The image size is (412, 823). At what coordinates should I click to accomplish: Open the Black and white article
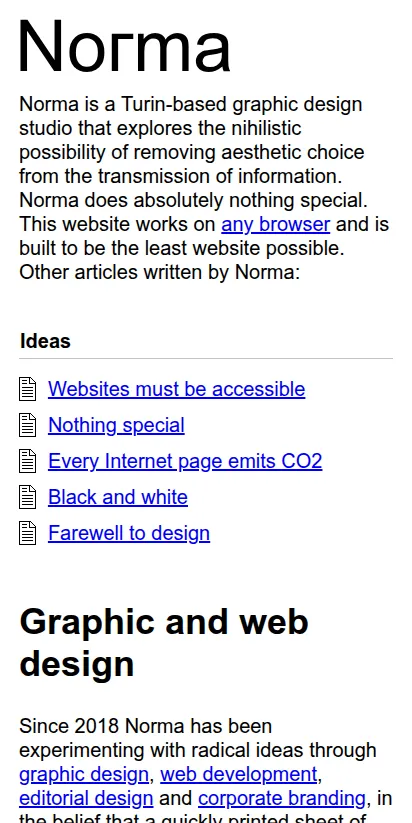point(118,497)
